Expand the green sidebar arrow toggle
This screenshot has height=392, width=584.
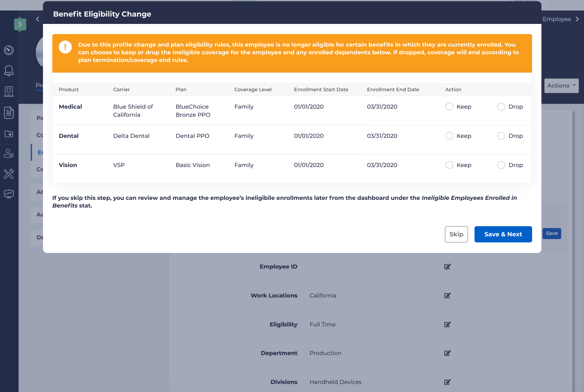tap(20, 24)
